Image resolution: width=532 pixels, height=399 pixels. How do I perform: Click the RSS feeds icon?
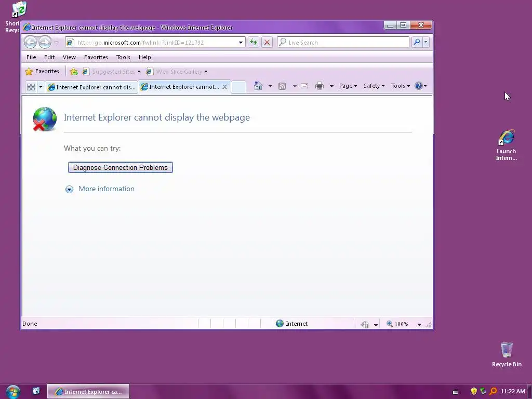282,86
